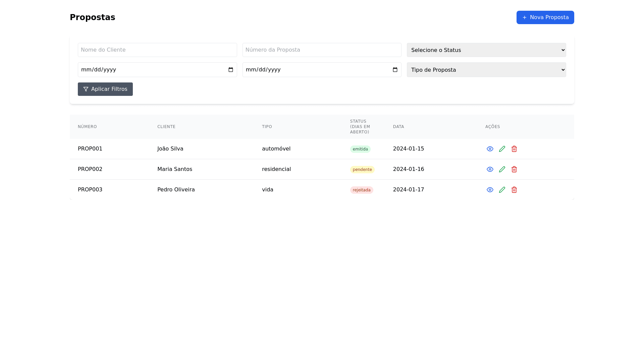644x362 pixels.
Task: Delete proposal PROP002 with trash icon
Action: click(514, 169)
